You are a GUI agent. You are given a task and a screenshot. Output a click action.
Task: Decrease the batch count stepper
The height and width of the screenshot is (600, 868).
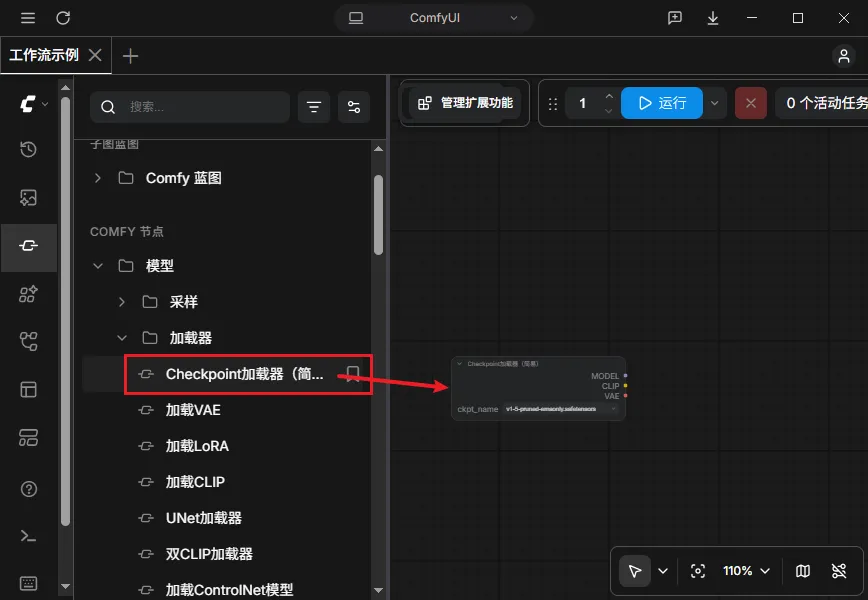609,110
